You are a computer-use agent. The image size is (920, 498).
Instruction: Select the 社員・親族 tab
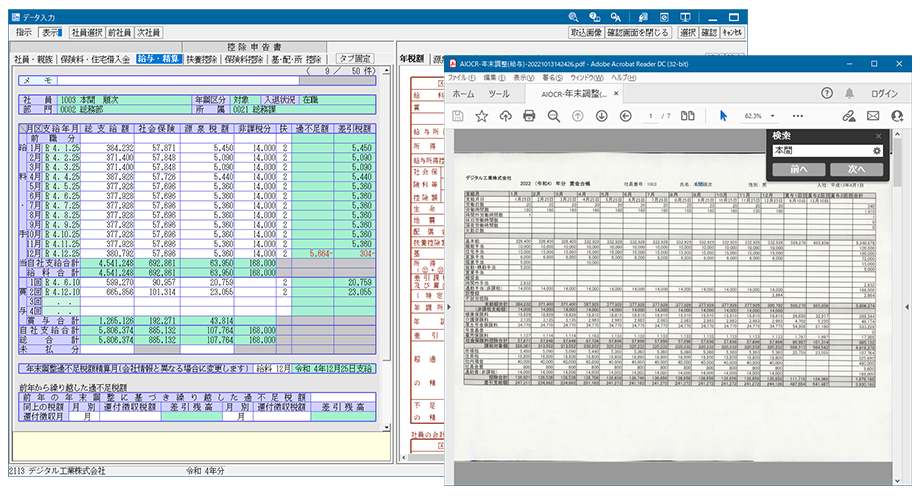point(33,59)
